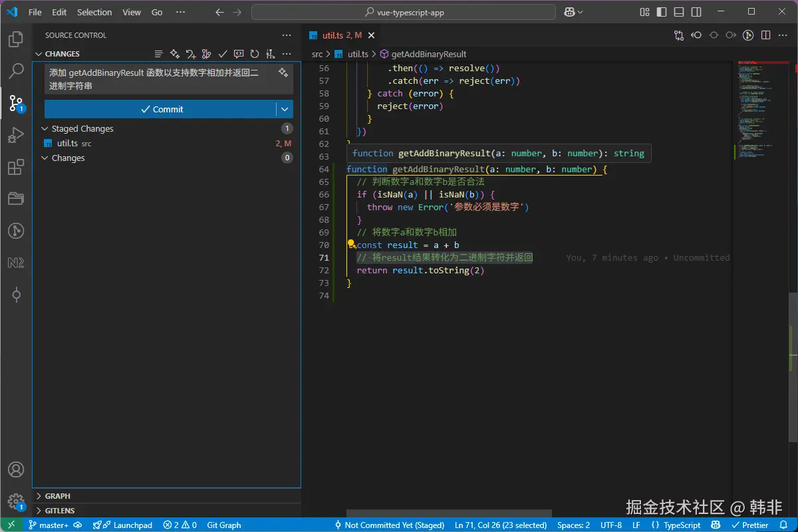The image size is (798, 532).
Task: Toggle the Primary Side Bar layout button
Action: click(662, 12)
